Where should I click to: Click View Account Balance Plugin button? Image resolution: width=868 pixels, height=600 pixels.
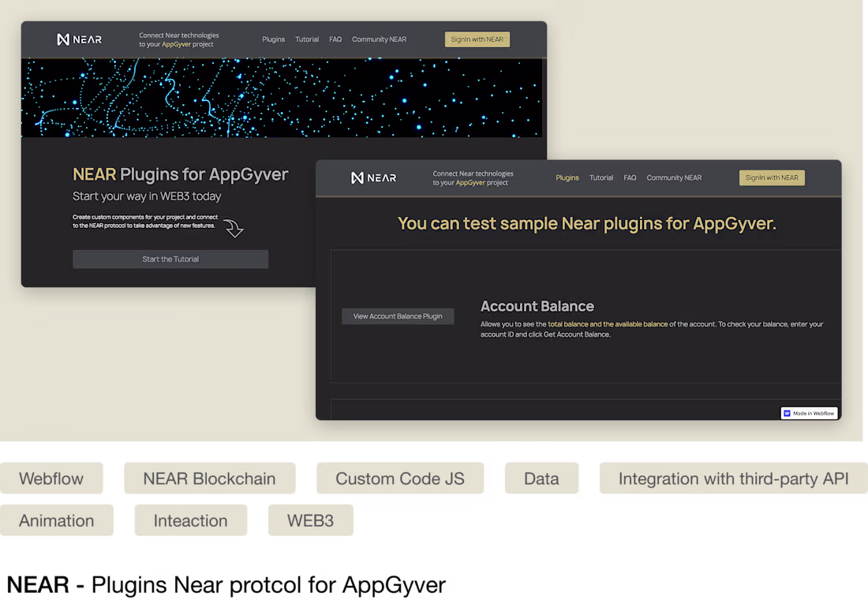(x=398, y=316)
